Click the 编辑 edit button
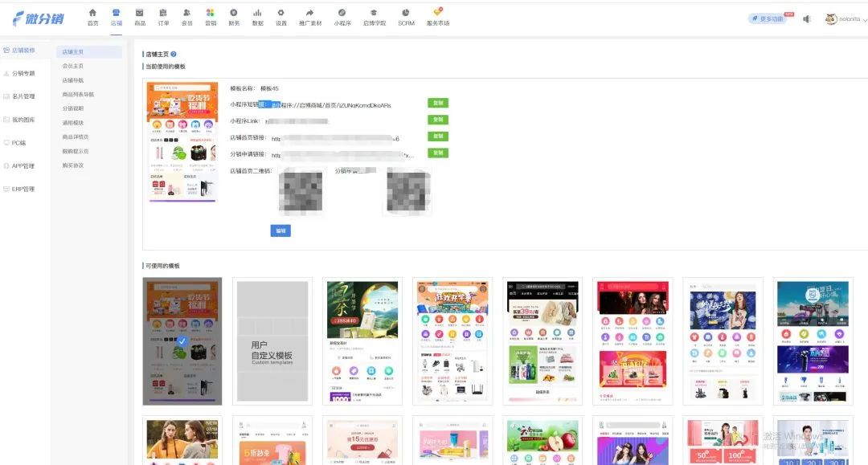This screenshot has width=868, height=465. tap(280, 230)
